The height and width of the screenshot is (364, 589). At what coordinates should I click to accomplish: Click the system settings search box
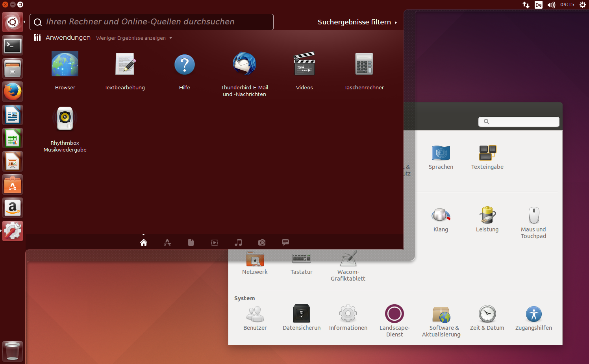pos(519,122)
